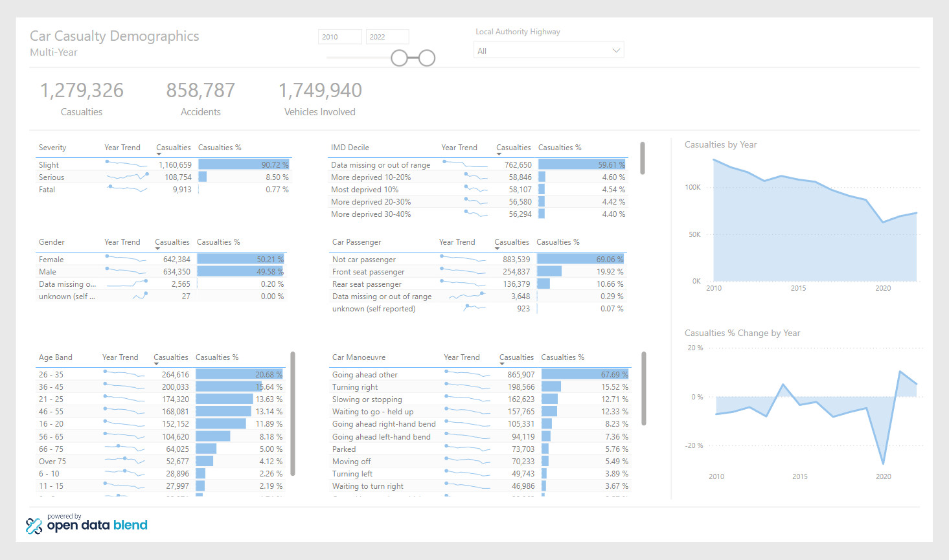Click the Going ahead other 67.69 % bar
Image resolution: width=949 pixels, height=560 pixels.
(585, 375)
